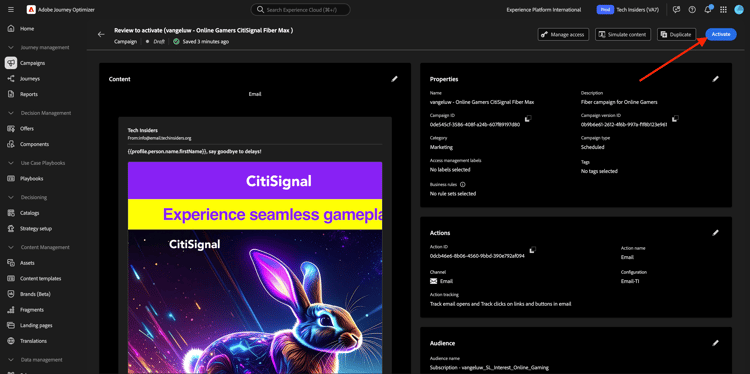Edit Properties using the pencil icon

click(715, 79)
